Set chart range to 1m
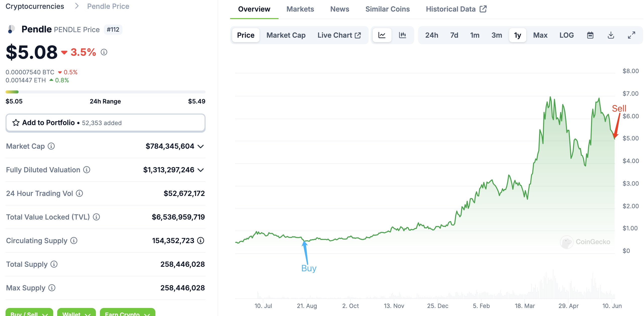Screen dimensions: 644x316 click(475, 35)
